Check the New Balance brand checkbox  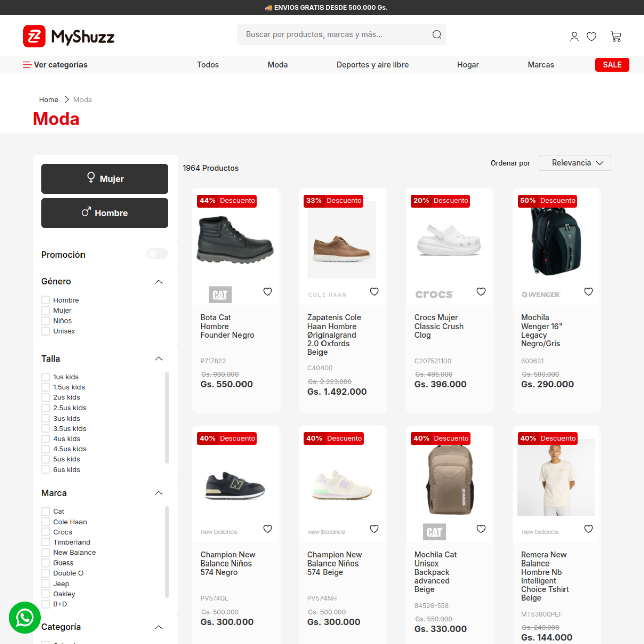(x=45, y=552)
